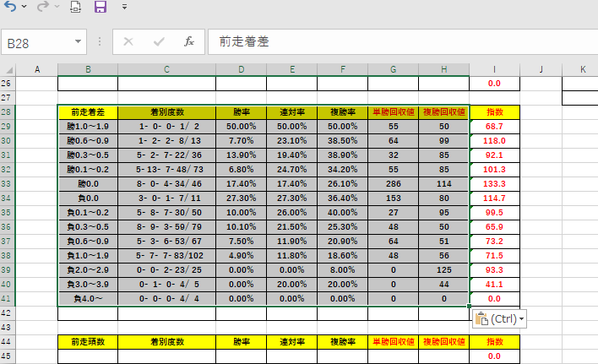Open Customize Quick Access Toolbar arrow
598x364 pixels.
click(124, 7)
